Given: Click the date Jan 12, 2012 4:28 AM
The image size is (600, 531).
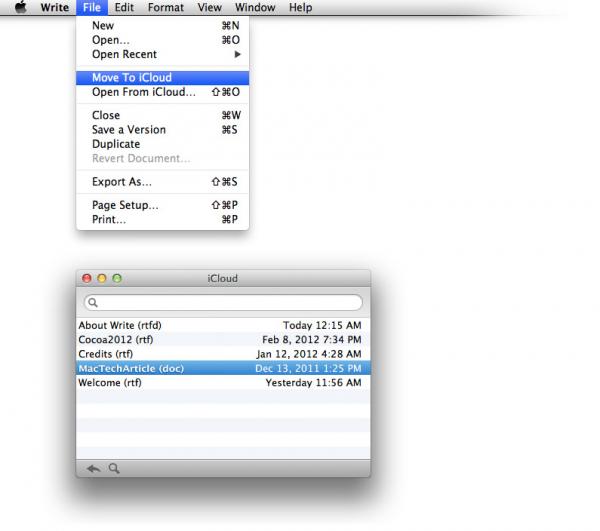Looking at the screenshot, I should pos(309,354).
